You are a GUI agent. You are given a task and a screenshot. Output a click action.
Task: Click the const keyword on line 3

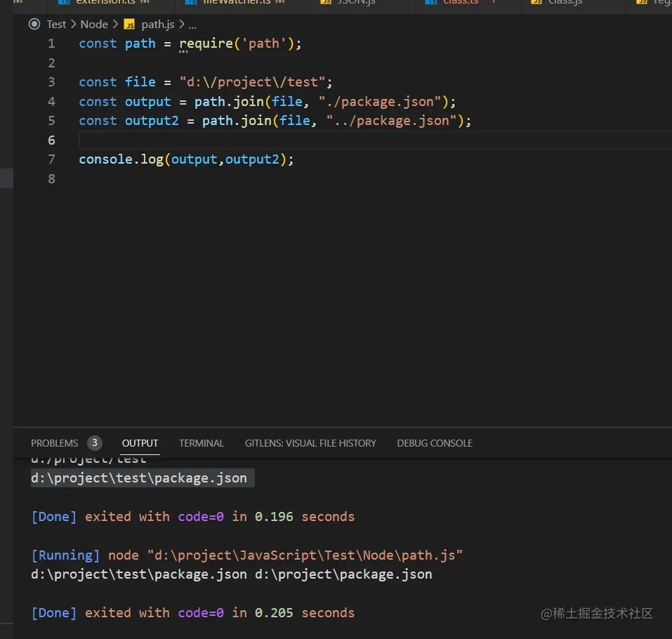[98, 82]
